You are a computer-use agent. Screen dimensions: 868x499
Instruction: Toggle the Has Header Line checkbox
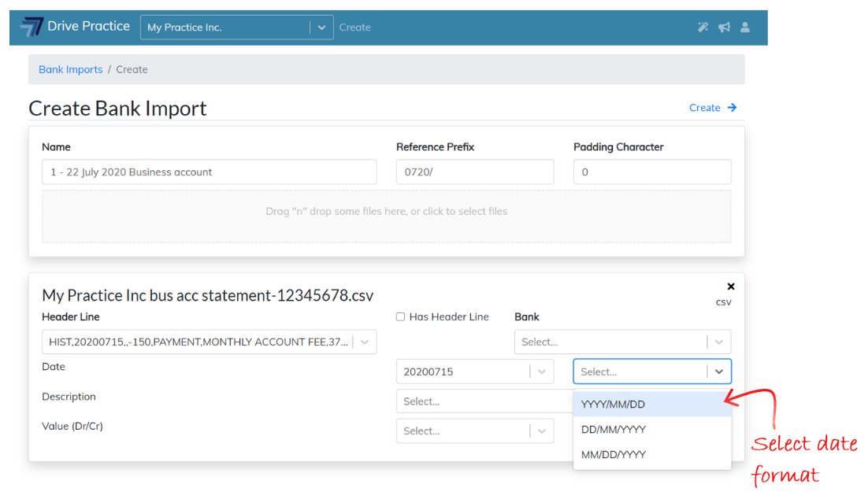tap(400, 317)
